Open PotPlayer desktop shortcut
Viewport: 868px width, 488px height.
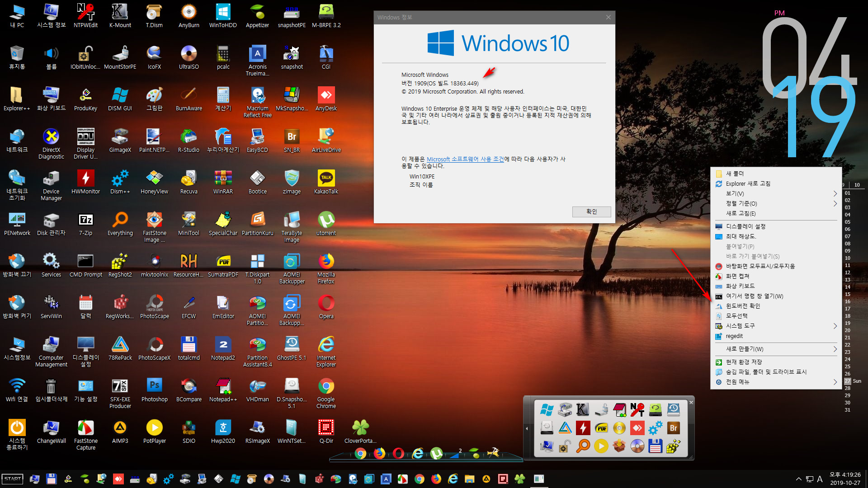point(154,432)
